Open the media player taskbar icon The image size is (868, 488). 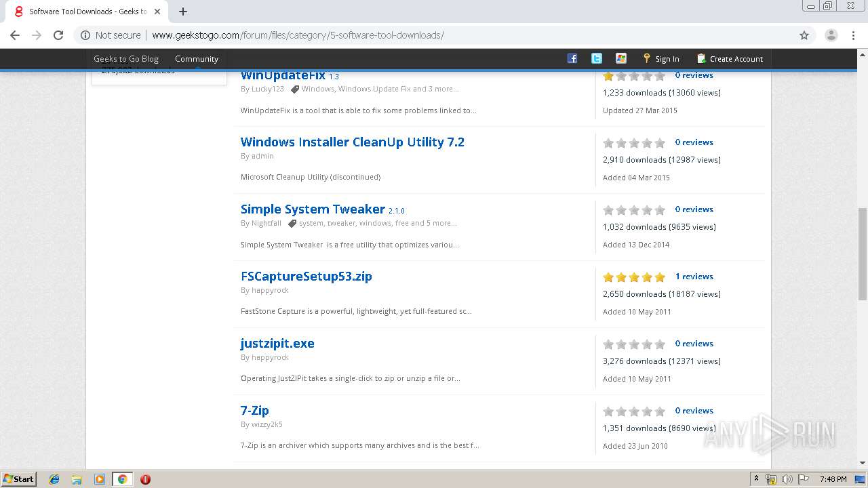[x=100, y=479]
